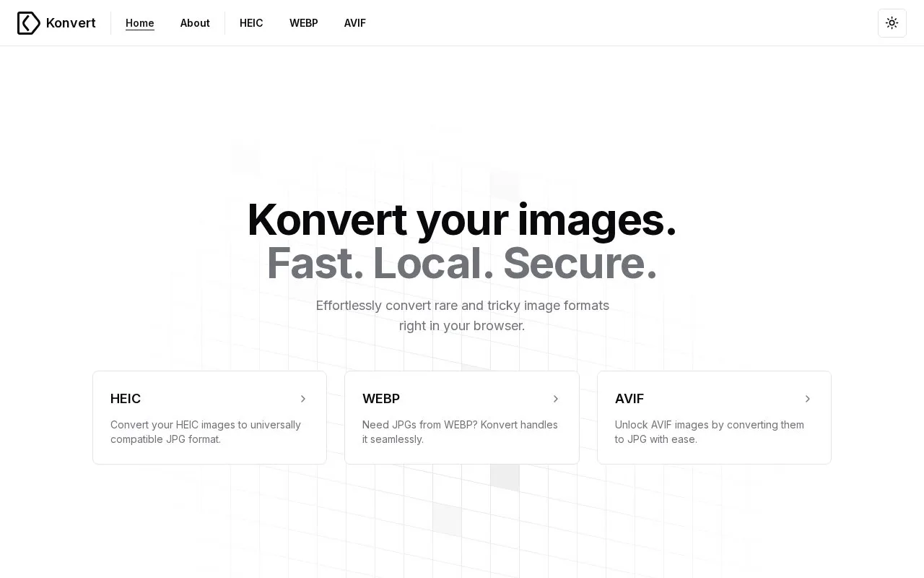
Task: Click 'Convert your HEIC images' description text
Action: coord(206,432)
